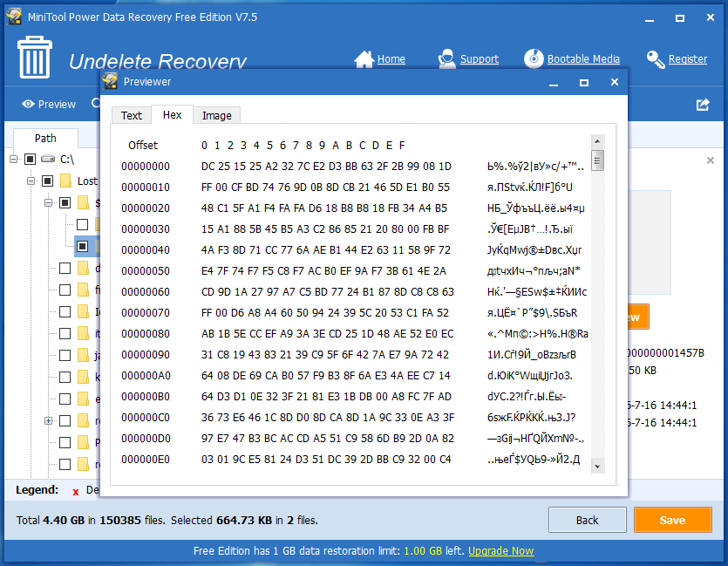Viewport: 728px width, 566px height.
Task: Expand the plus node in folder tree
Action: click(x=48, y=420)
